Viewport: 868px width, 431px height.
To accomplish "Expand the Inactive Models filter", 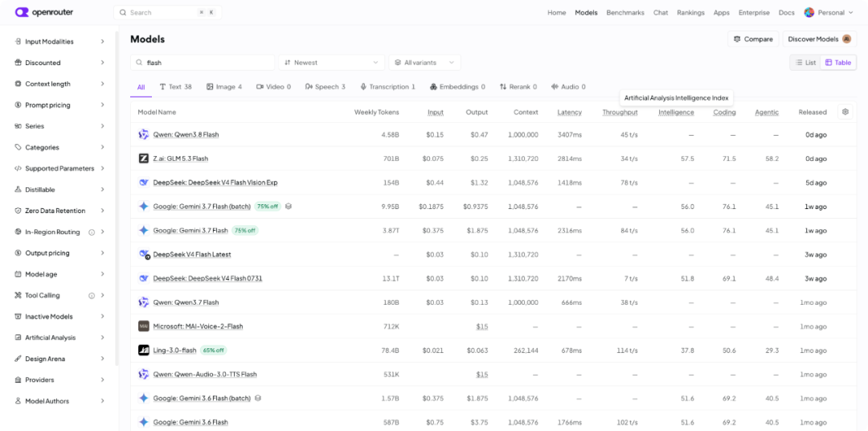I will point(59,316).
